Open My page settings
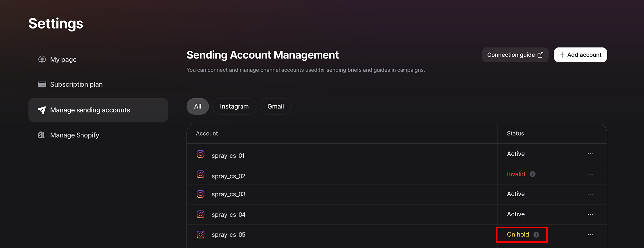Viewport: 644px width, 248px height. pyautogui.click(x=63, y=60)
